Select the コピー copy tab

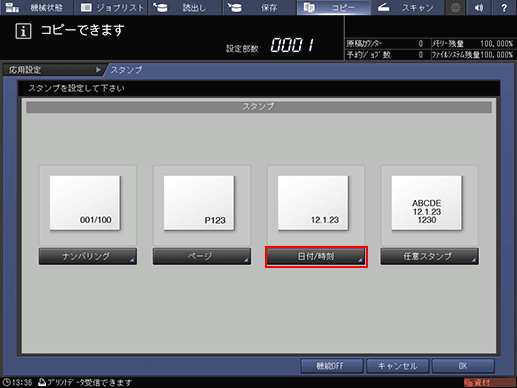click(334, 7)
